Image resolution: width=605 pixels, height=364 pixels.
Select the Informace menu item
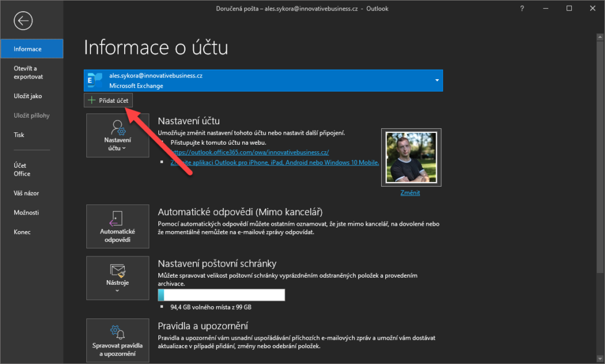click(x=32, y=49)
